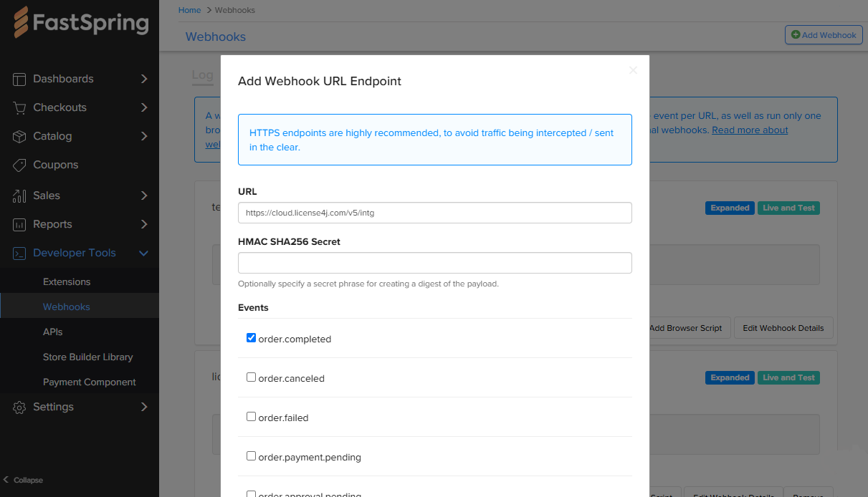Click the Checkouts cart icon
Viewport: 868px width, 497px height.
[20, 107]
